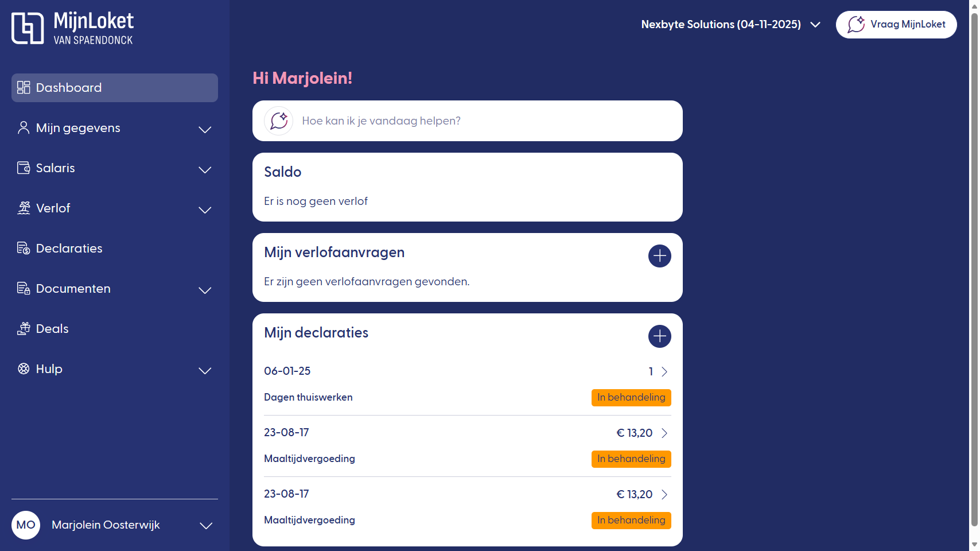Expand the Salaris submenu

(x=205, y=170)
